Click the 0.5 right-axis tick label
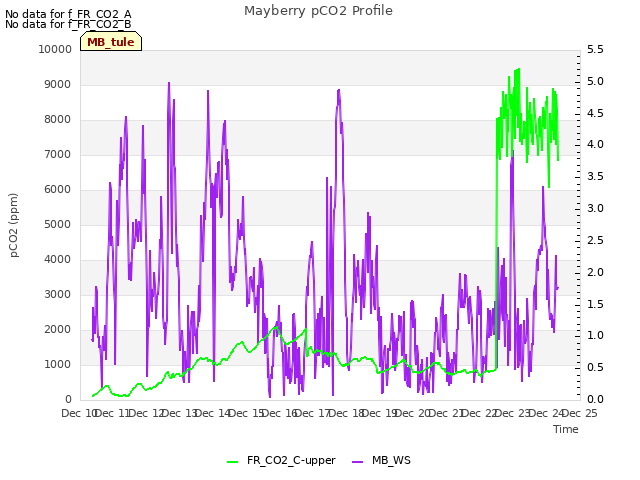The height and width of the screenshot is (480, 640). pos(595,367)
